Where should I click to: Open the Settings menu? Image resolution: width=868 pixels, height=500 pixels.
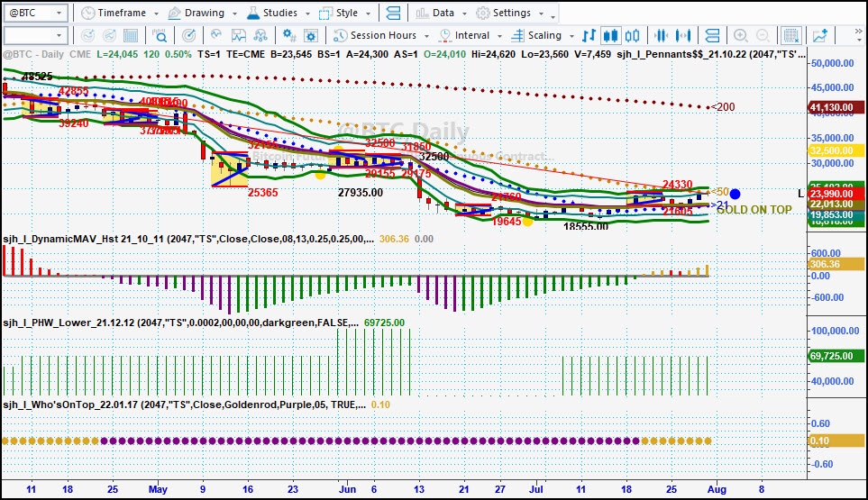[503, 13]
